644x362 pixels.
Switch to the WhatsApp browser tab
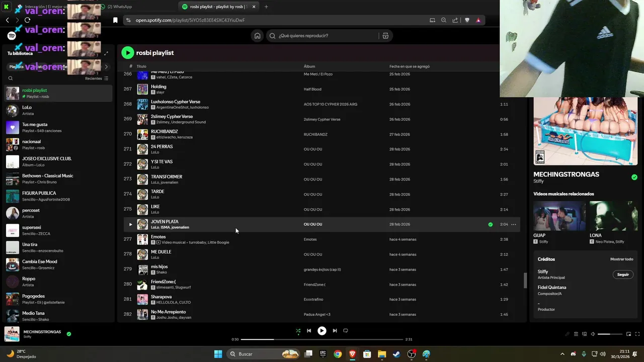click(119, 7)
